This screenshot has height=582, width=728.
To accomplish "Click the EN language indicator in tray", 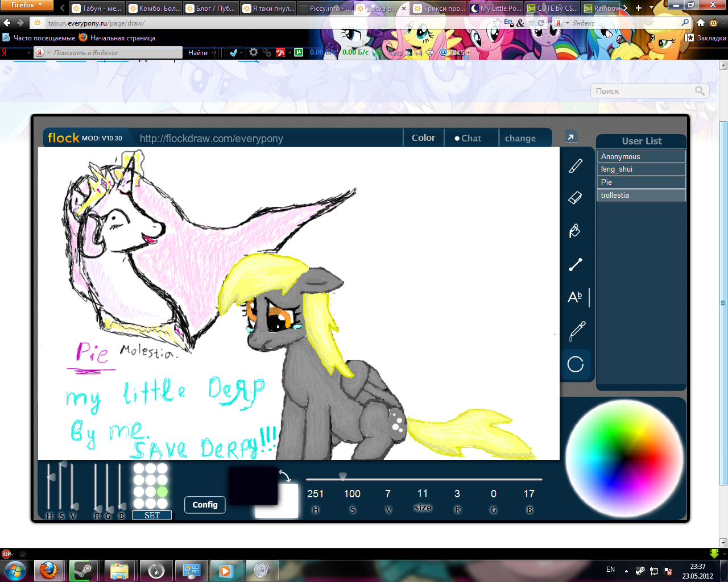I will coord(610,569).
